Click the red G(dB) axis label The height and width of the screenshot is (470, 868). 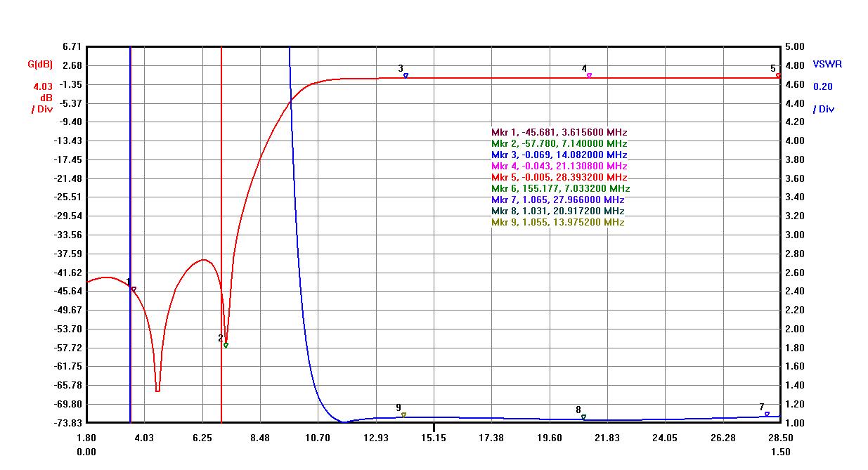pos(41,65)
